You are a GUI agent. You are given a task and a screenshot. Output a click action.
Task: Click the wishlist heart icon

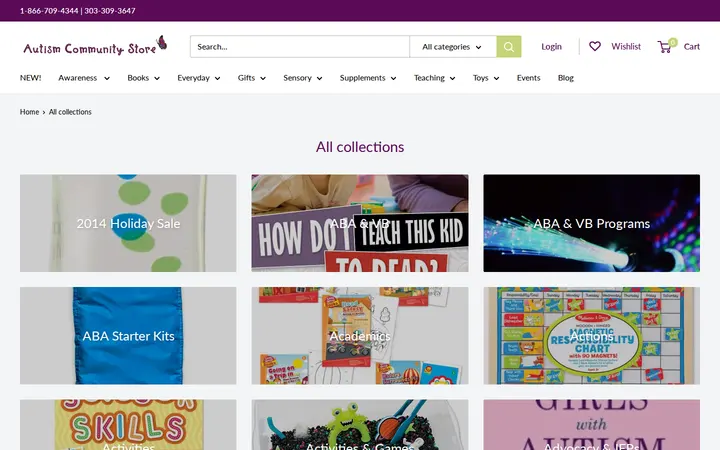tap(595, 46)
